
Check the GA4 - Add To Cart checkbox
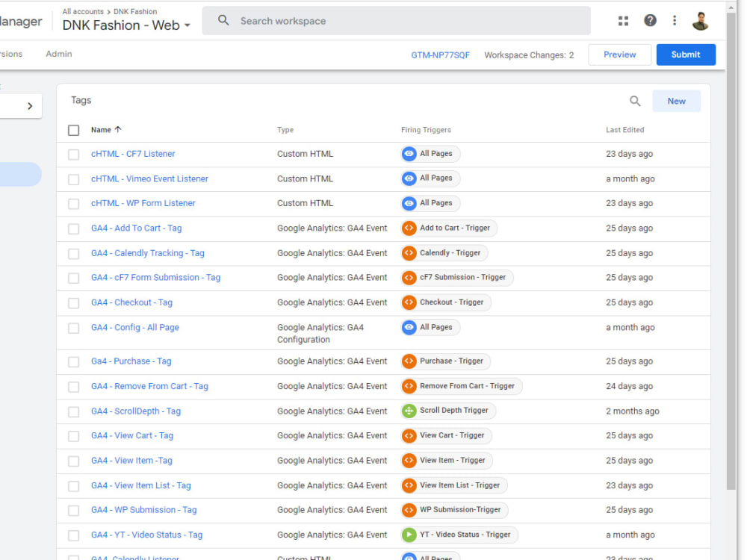click(73, 228)
